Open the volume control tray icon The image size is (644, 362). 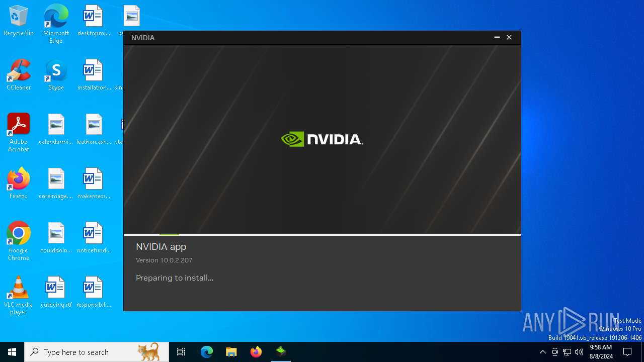(x=579, y=352)
